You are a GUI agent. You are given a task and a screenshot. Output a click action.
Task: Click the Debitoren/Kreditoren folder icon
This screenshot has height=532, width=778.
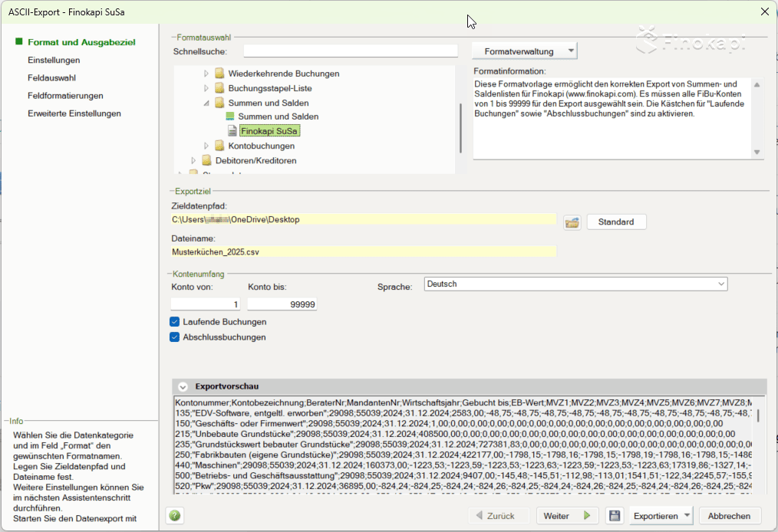(206, 161)
